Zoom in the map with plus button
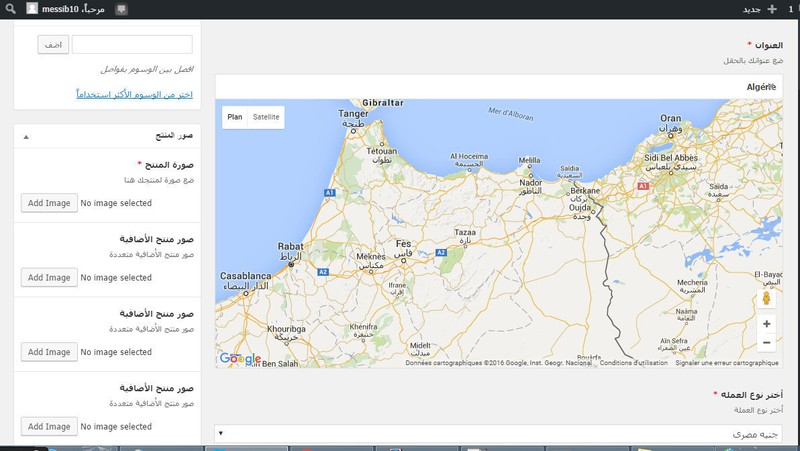This screenshot has height=451, width=800. click(x=766, y=324)
